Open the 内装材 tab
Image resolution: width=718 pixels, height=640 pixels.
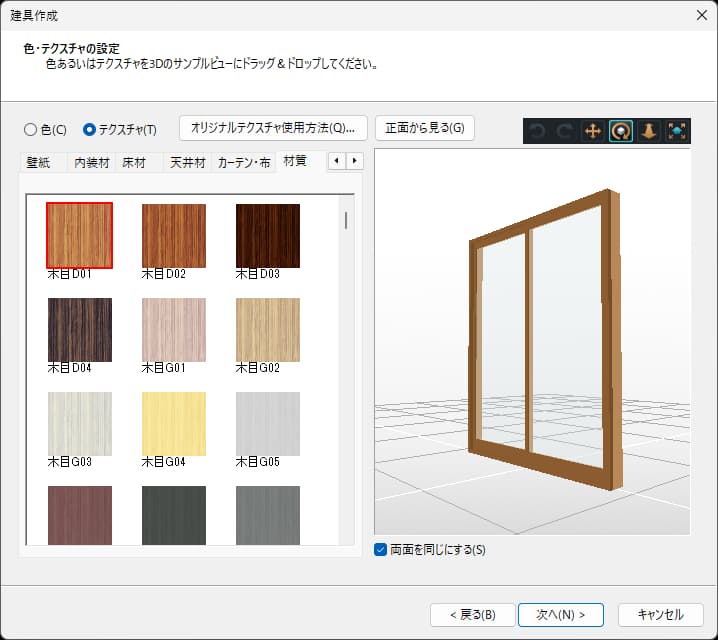click(x=92, y=162)
